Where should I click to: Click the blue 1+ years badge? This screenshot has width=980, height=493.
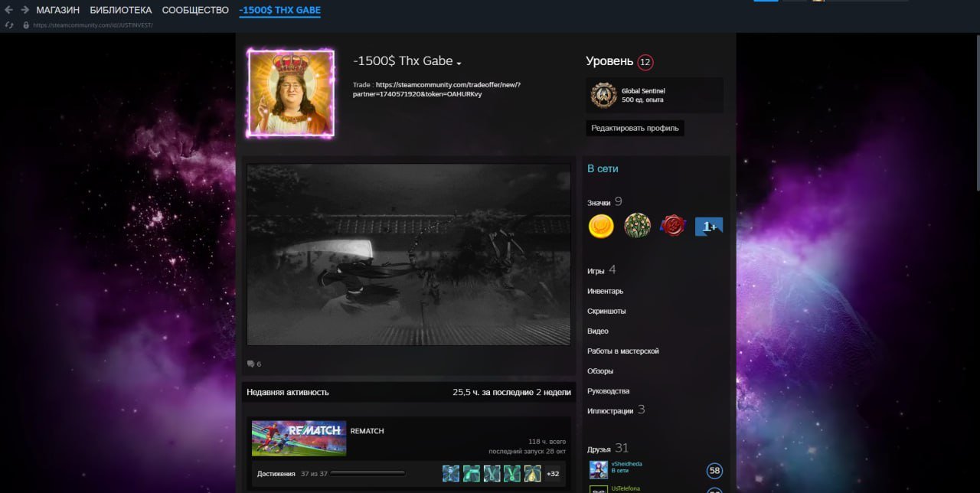pyautogui.click(x=708, y=226)
